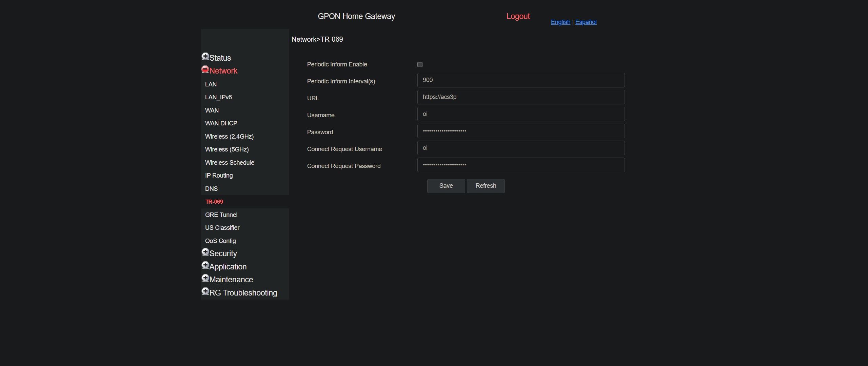Image resolution: width=868 pixels, height=366 pixels.
Task: Open Wireless (5GHz) settings page
Action: pyautogui.click(x=227, y=149)
